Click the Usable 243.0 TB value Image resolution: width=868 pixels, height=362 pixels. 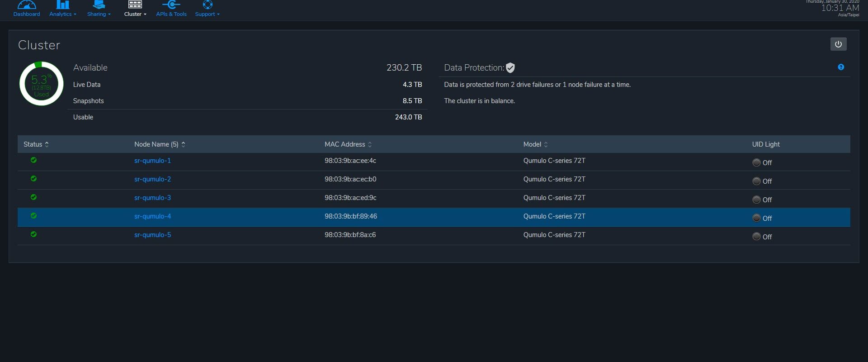point(409,117)
